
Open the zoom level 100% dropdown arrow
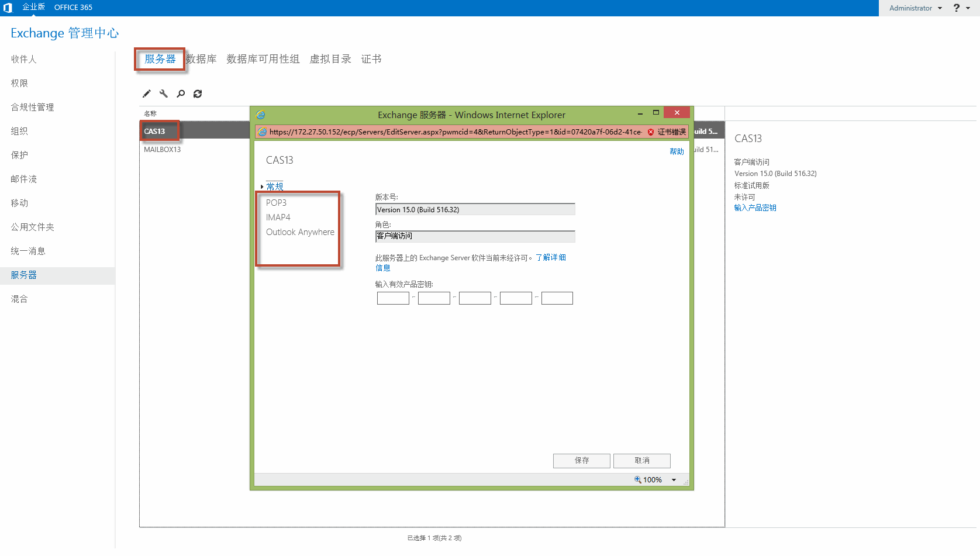(674, 480)
